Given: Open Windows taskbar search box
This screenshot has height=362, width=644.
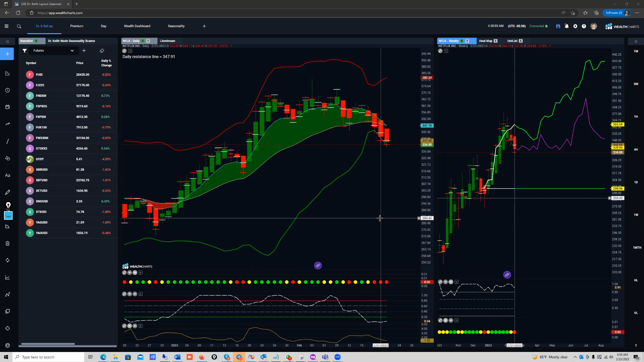Looking at the screenshot, I should [x=48, y=357].
